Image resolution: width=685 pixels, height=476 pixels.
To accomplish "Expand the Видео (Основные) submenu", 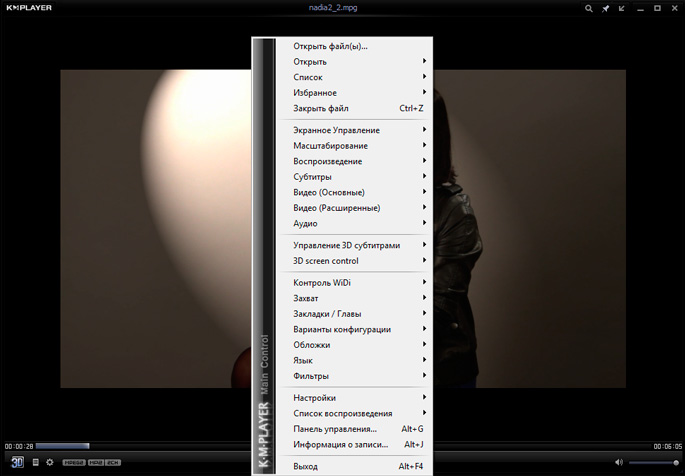I will click(x=354, y=192).
